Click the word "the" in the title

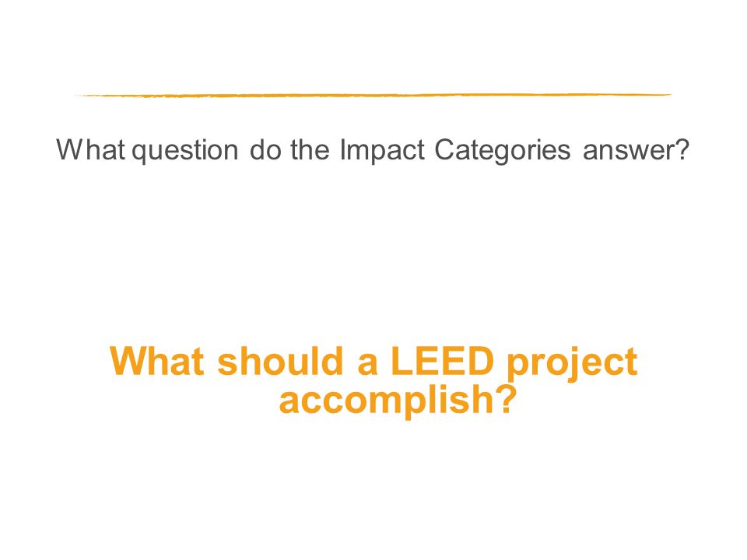tap(310, 149)
